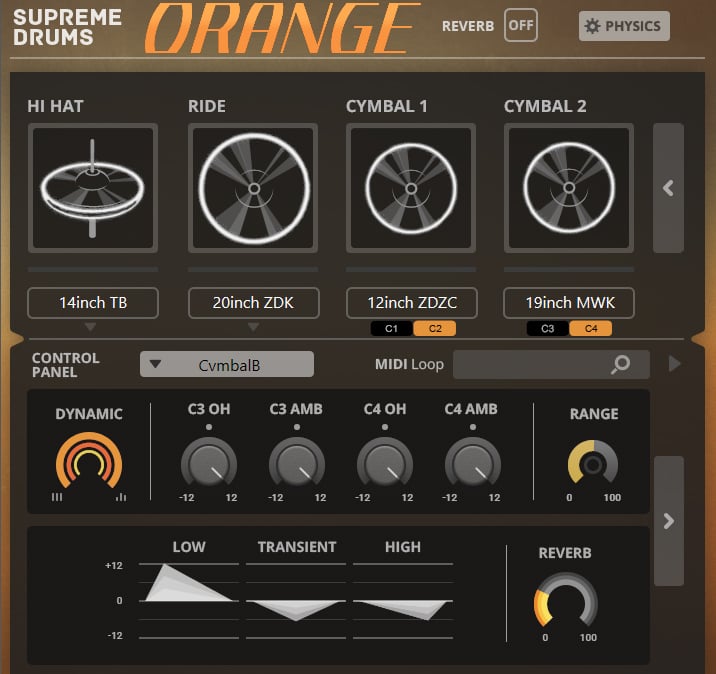
Task: Select the C3 tab under Cymbal 2
Action: 548,328
